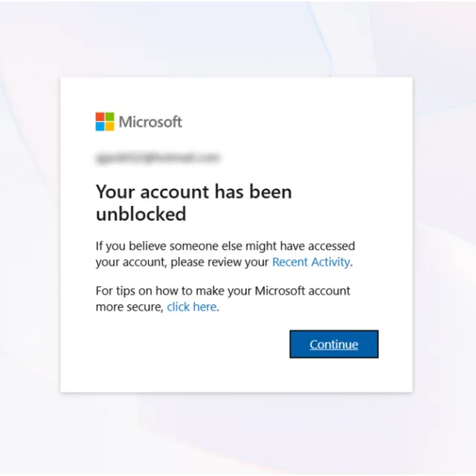Click the word "unblocked" in the heading

click(141, 214)
